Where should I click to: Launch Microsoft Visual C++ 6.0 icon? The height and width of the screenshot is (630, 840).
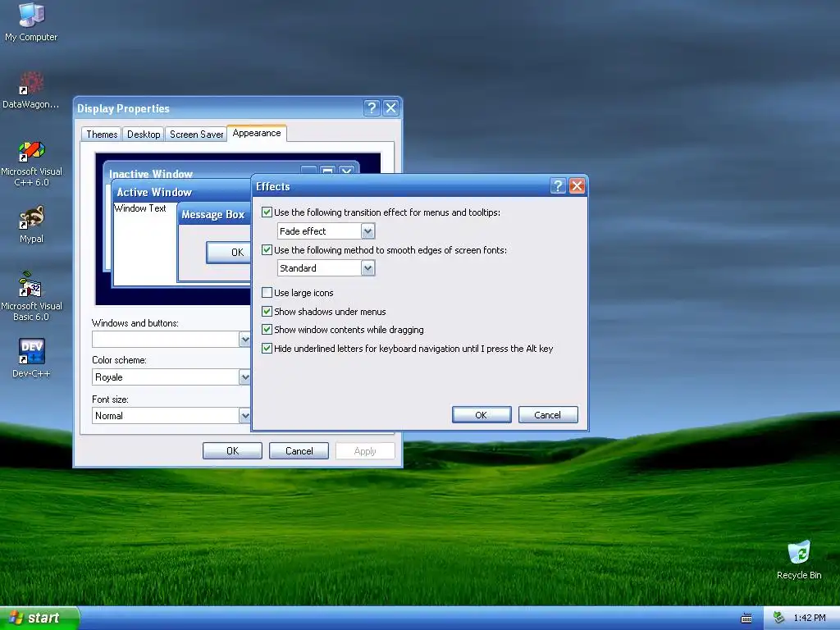31,163
